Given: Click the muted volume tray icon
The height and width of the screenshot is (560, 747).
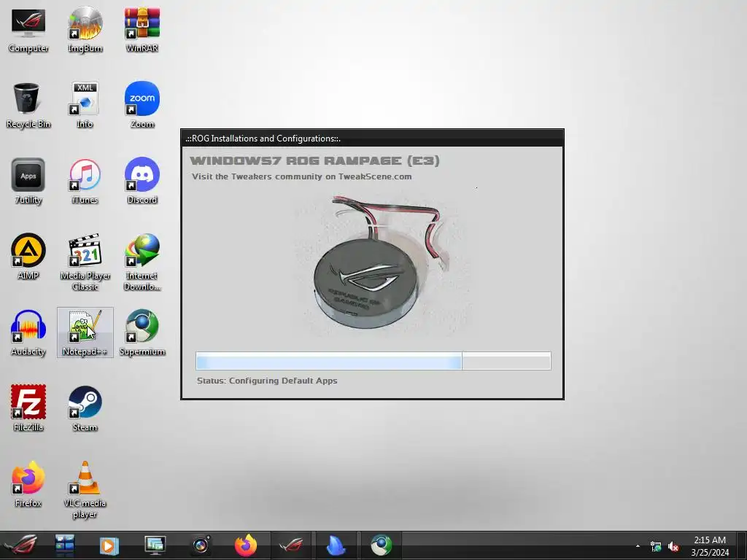Looking at the screenshot, I should pos(673,547).
